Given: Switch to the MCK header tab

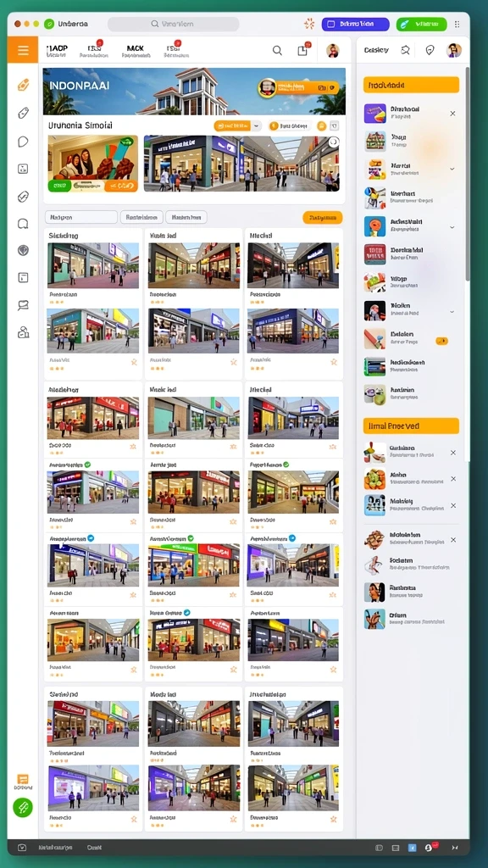Looking at the screenshot, I should [x=135, y=51].
